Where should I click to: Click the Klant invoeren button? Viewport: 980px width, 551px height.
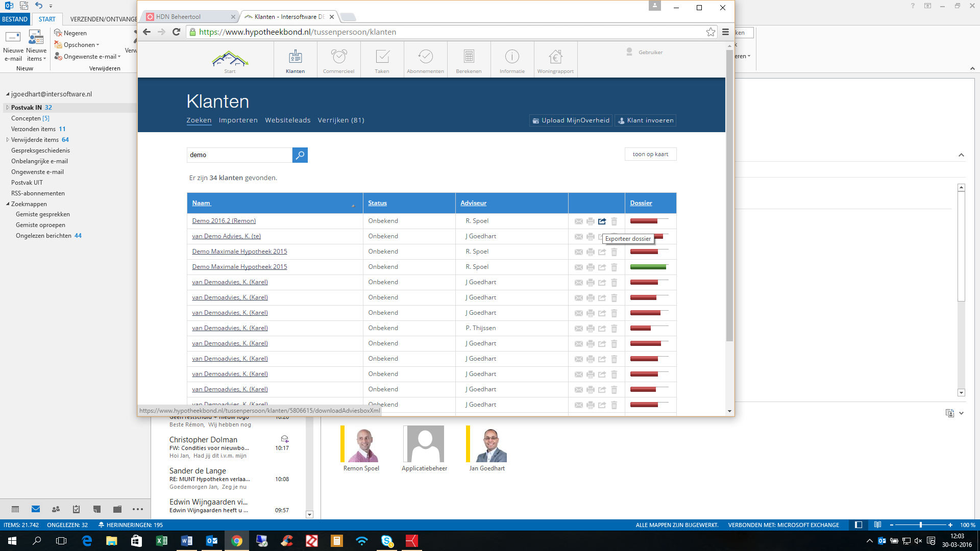pyautogui.click(x=645, y=120)
